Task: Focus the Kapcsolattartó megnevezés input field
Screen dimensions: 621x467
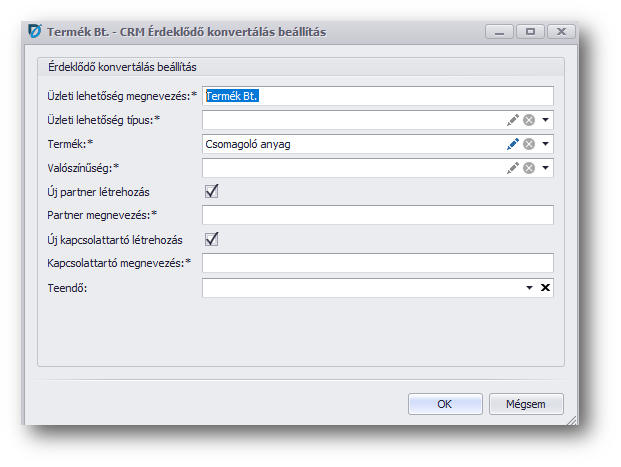Action: tap(377, 263)
